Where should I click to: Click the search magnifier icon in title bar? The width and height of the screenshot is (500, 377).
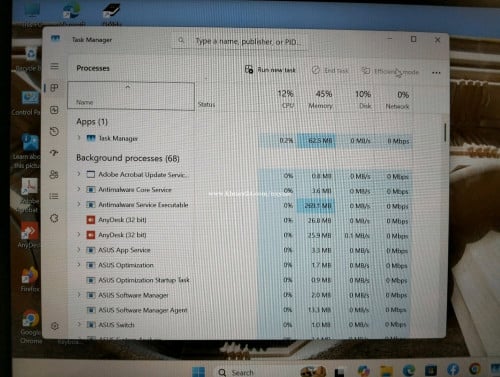pos(181,40)
